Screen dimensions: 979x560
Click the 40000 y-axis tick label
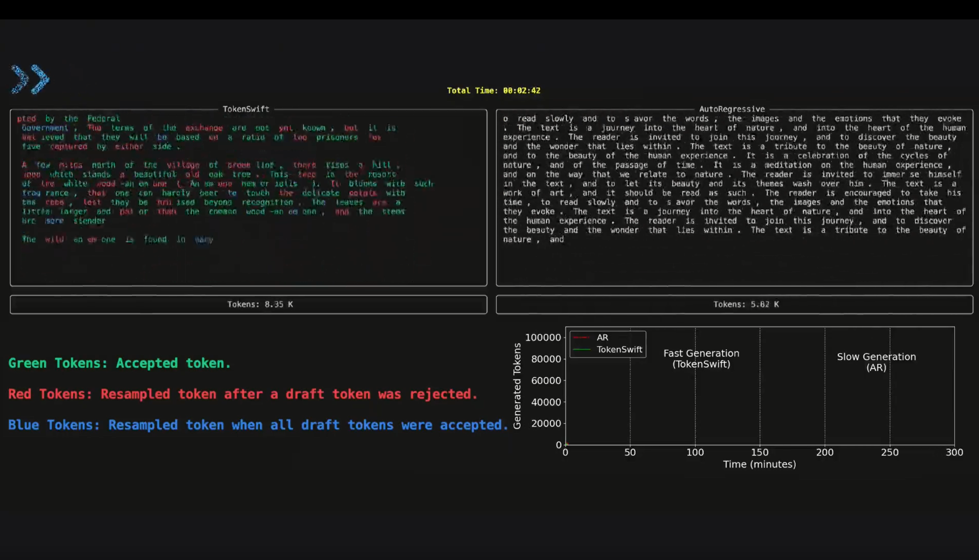546,402
